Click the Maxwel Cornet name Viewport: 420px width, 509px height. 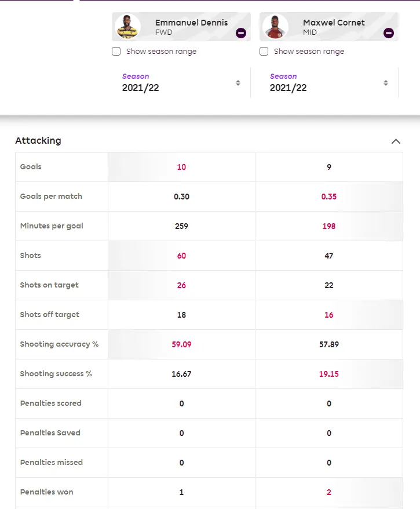[x=334, y=23]
